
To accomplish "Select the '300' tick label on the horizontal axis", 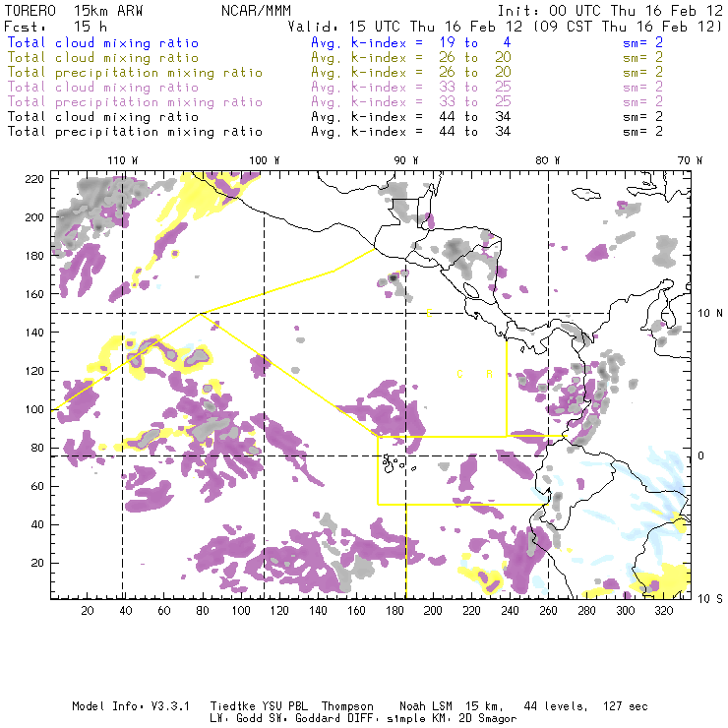I will click(x=626, y=611).
